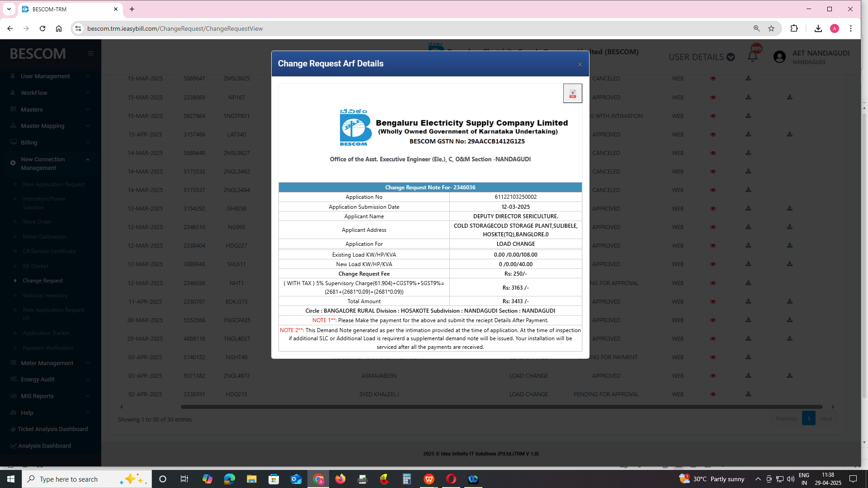Open the Analysis Dashboard link
868x488 pixels.
point(41,446)
